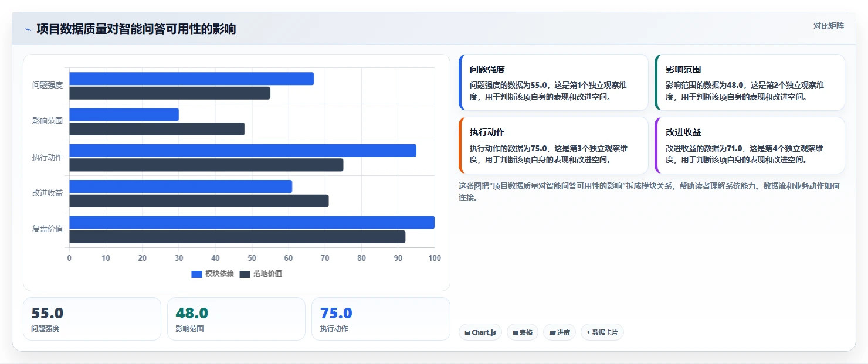Image resolution: width=868 pixels, height=364 pixels.
Task: Click the blue 执行动作 bar
Action: click(x=243, y=151)
